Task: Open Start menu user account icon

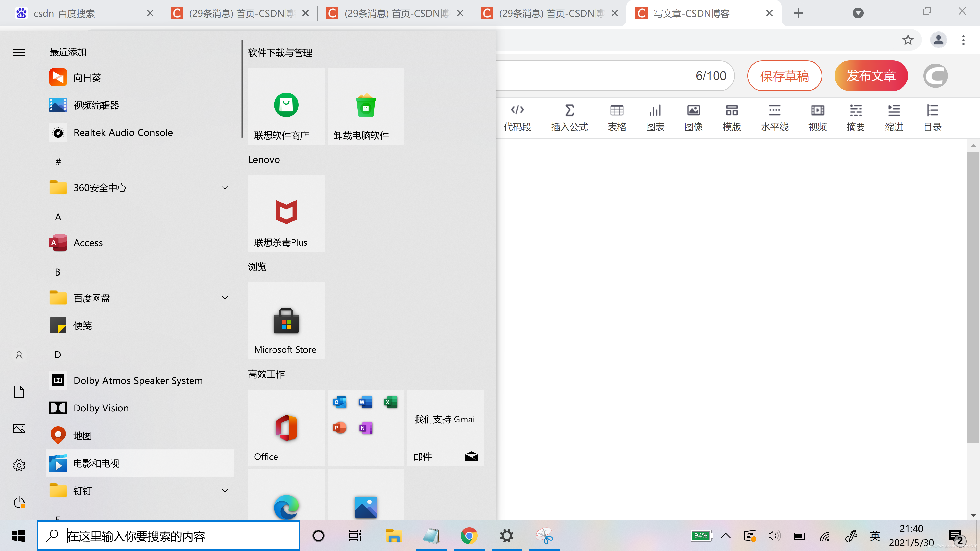Action: [19, 355]
